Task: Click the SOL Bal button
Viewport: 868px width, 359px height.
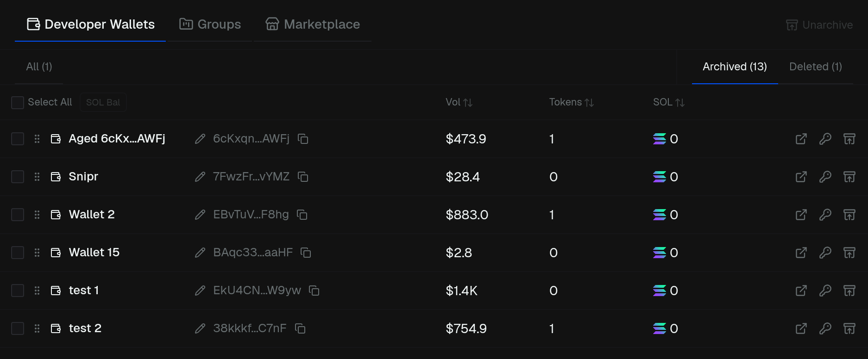Action: (103, 102)
